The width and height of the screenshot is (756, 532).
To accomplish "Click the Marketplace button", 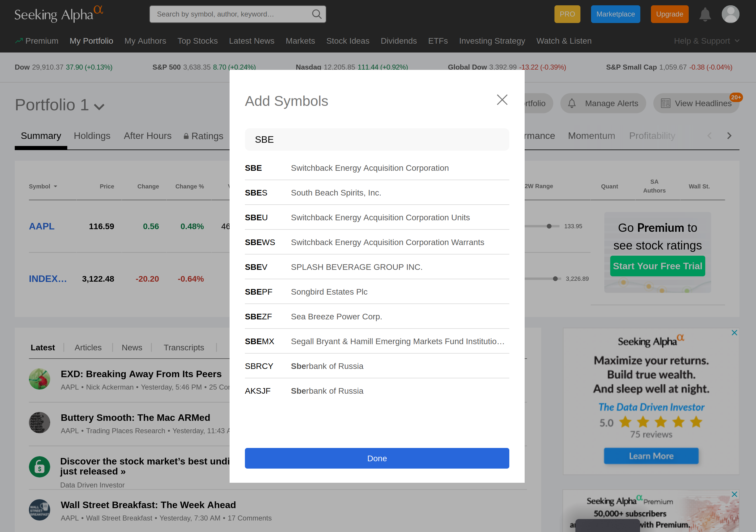I will (616, 14).
